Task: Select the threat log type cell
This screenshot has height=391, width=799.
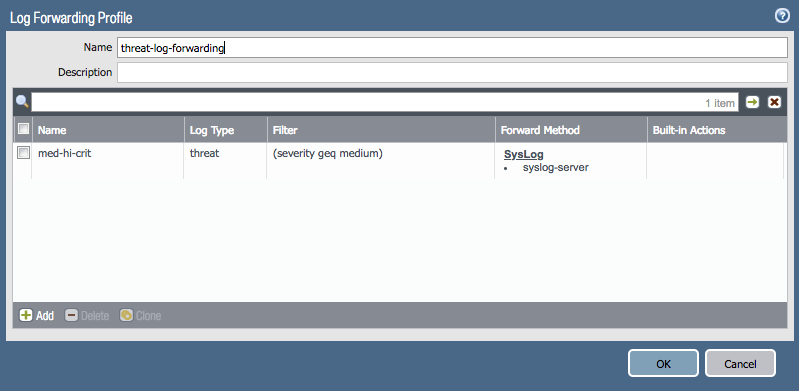Action: pos(204,152)
